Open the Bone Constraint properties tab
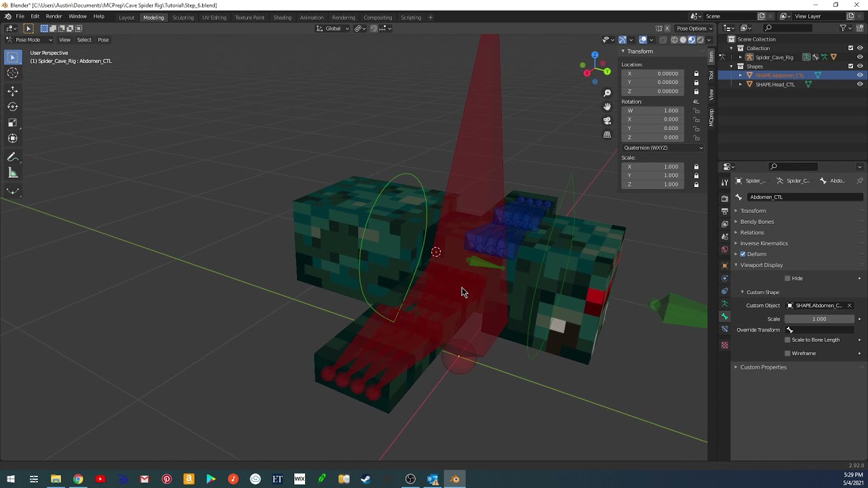 pyautogui.click(x=724, y=329)
